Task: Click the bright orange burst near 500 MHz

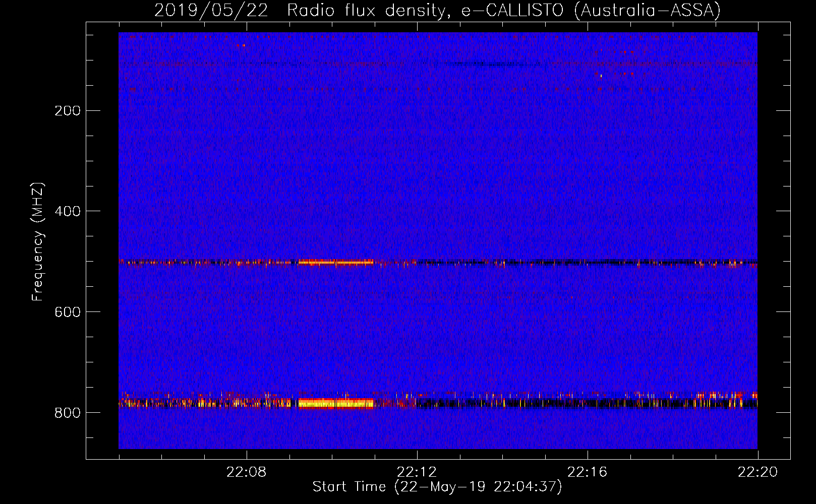Action: (x=336, y=262)
